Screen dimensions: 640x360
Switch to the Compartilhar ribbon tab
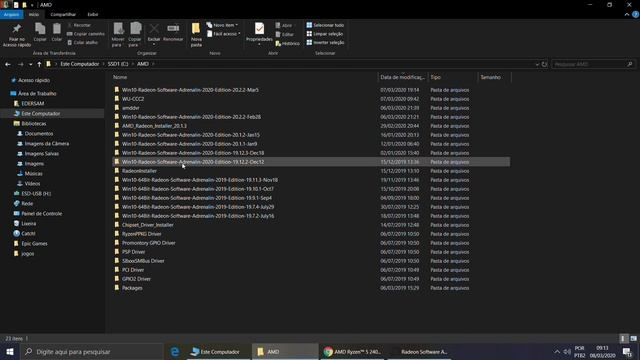(63, 14)
